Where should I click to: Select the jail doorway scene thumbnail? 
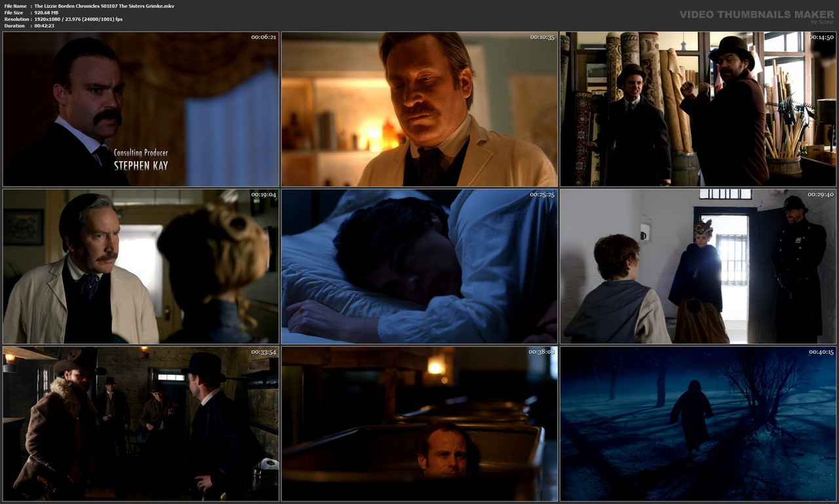(x=698, y=265)
